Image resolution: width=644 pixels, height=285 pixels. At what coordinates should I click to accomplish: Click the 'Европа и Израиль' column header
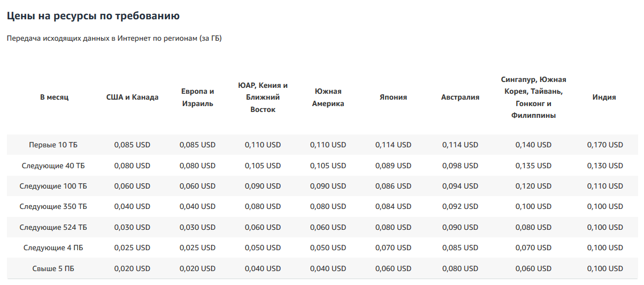tap(197, 97)
